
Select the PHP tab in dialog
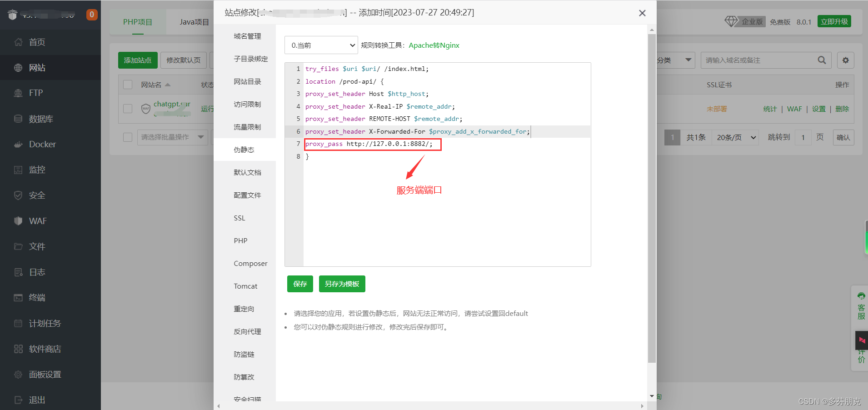tap(240, 240)
